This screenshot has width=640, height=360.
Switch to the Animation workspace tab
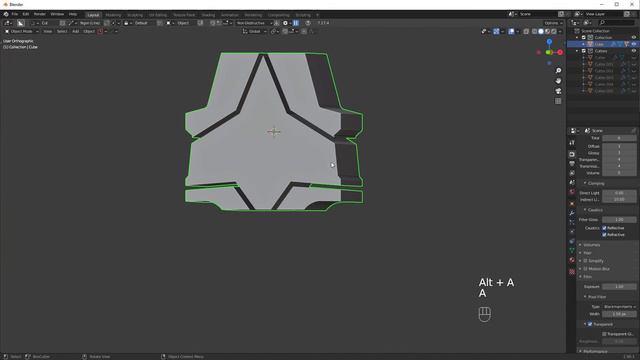pyautogui.click(x=230, y=15)
